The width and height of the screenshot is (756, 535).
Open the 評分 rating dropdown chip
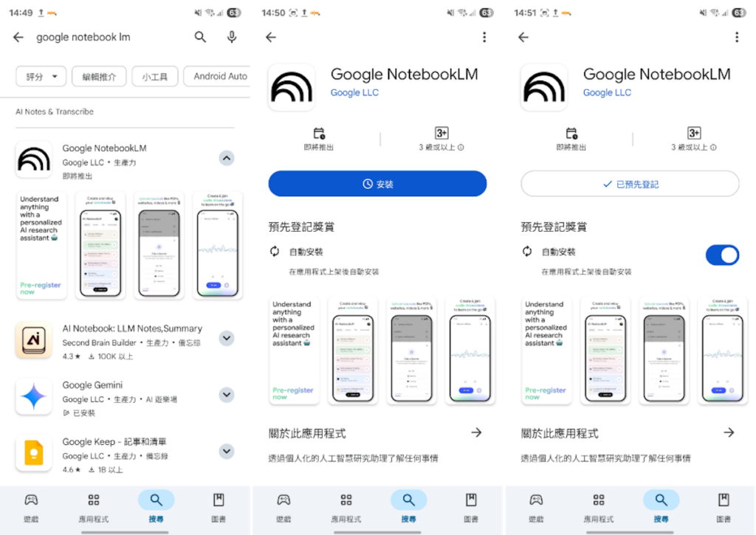pos(41,77)
